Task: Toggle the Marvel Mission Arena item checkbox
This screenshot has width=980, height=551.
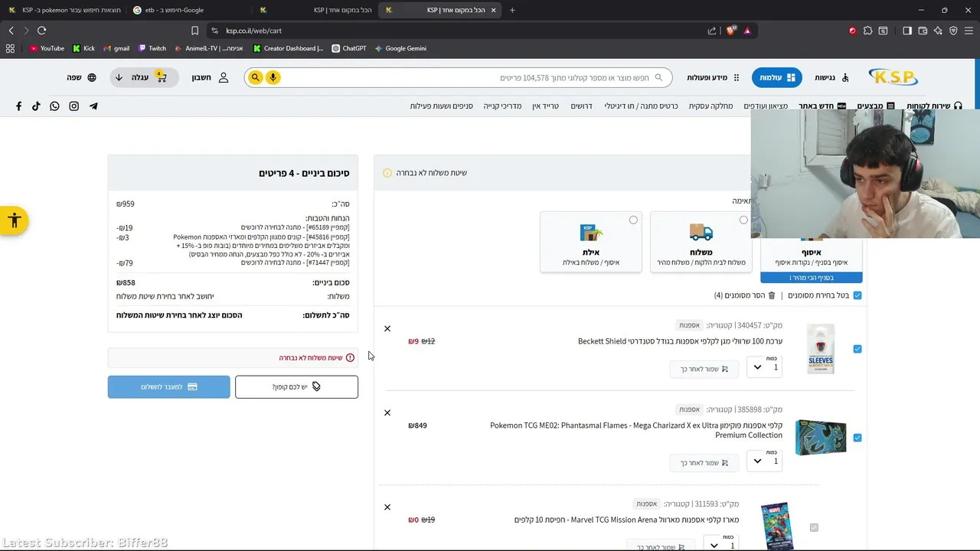Action: point(814,527)
